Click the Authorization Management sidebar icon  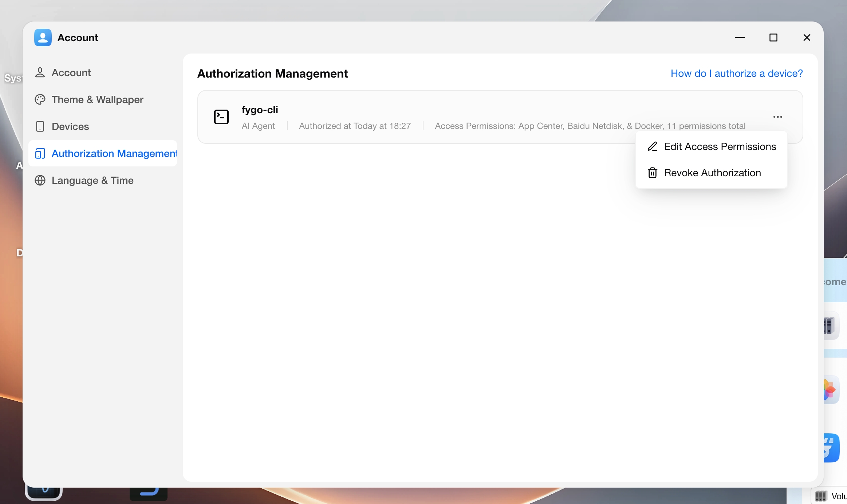pyautogui.click(x=40, y=153)
